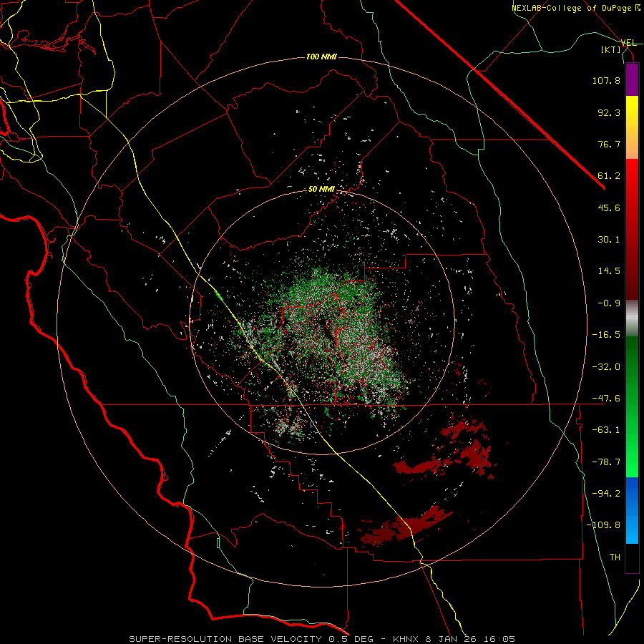Click the -63.1 velocity scale label

606,430
